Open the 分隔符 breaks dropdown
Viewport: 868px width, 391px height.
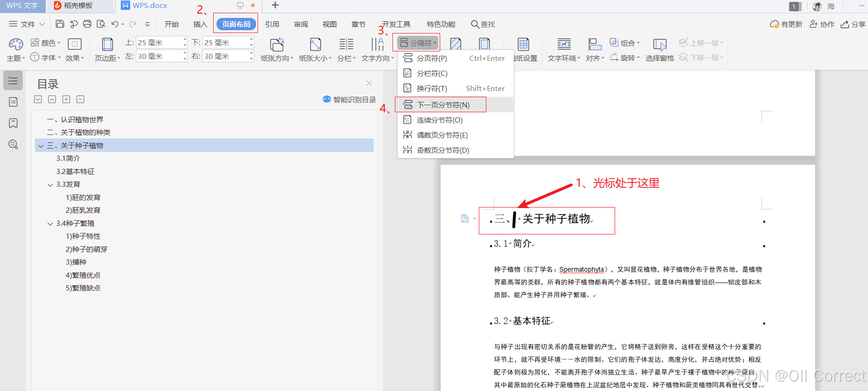[417, 43]
